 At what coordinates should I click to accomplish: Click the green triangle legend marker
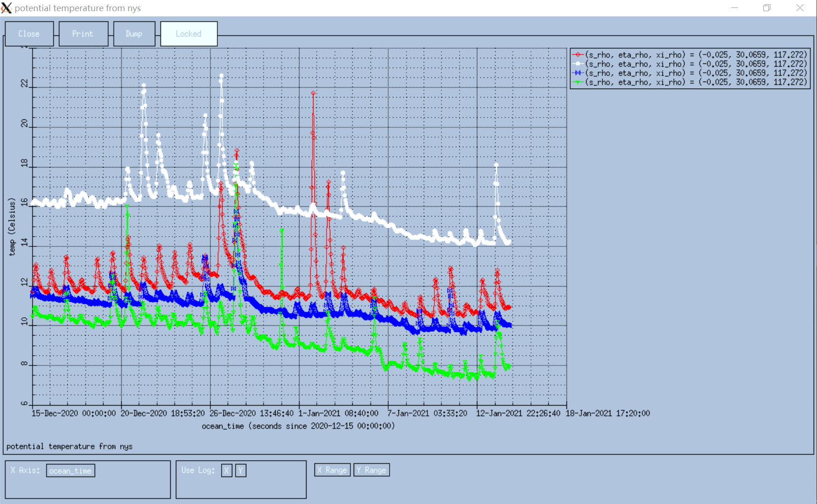tap(578, 82)
